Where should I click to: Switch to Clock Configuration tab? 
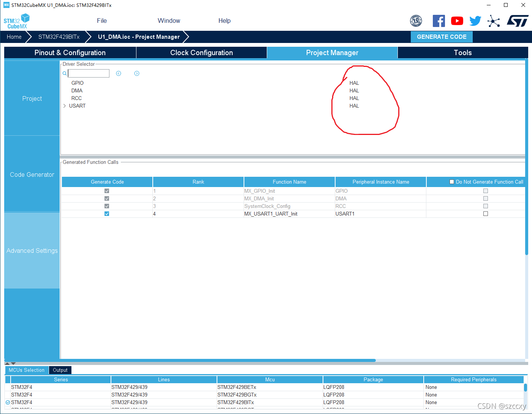coord(201,53)
